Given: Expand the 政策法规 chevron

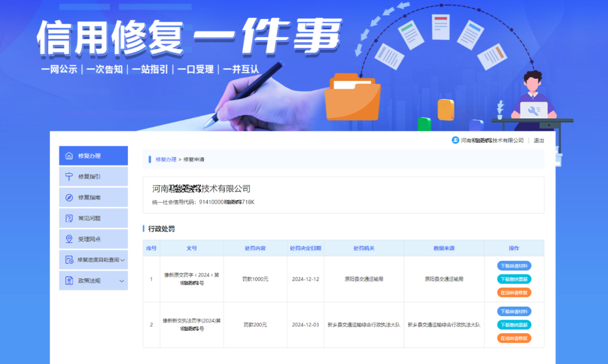Looking at the screenshot, I should [122, 281].
